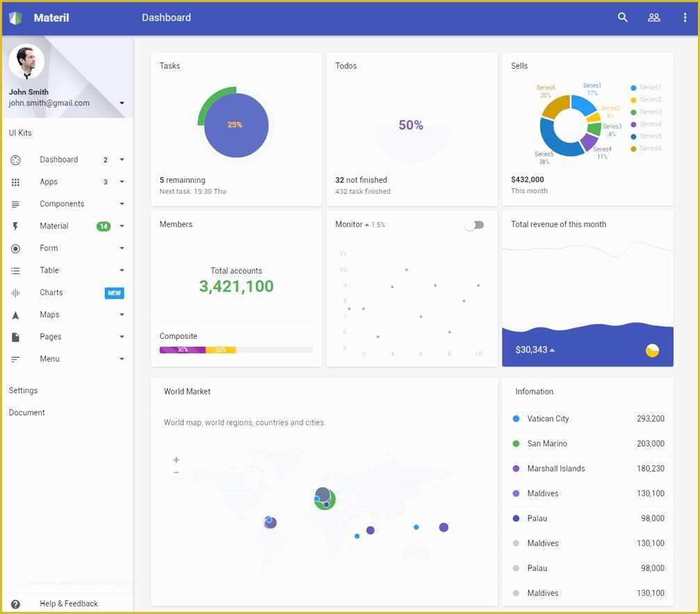Open the Maps sidebar item
Viewport: 700px width, 614px height.
click(x=67, y=315)
